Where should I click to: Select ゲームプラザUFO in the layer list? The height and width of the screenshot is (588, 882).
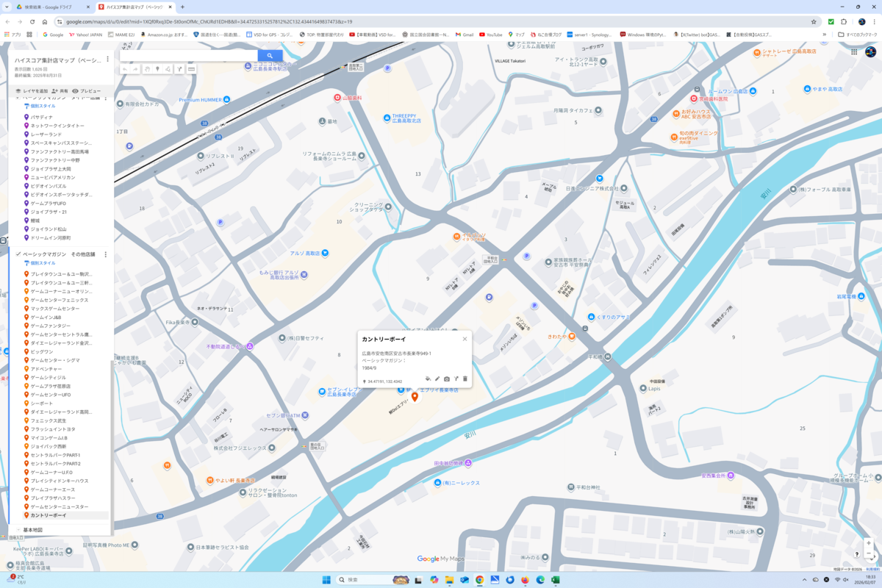[x=49, y=203]
